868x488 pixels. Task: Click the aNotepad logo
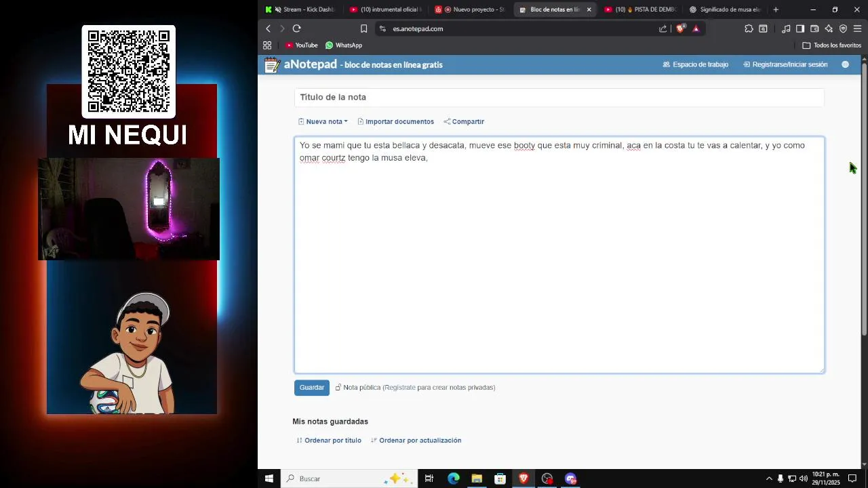[300, 64]
